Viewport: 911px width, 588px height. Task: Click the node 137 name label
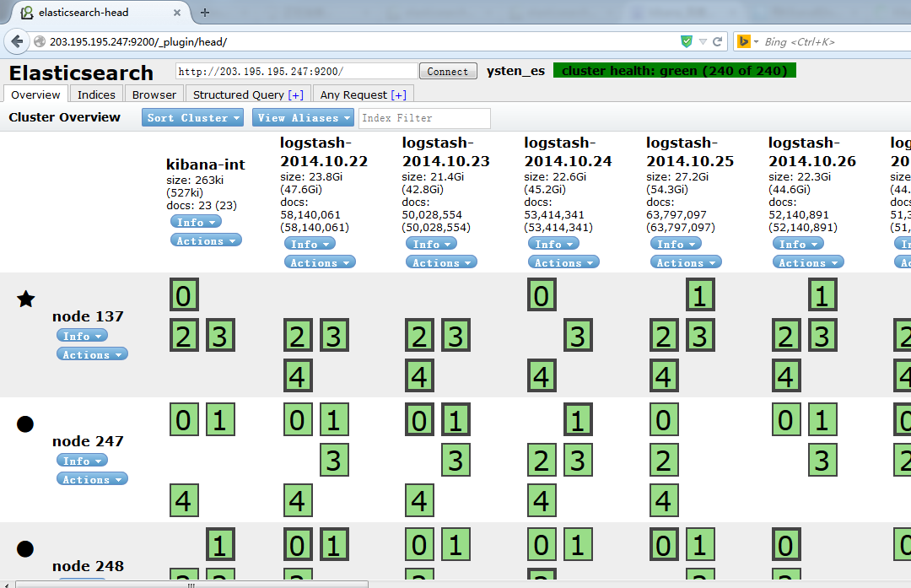[88, 316]
